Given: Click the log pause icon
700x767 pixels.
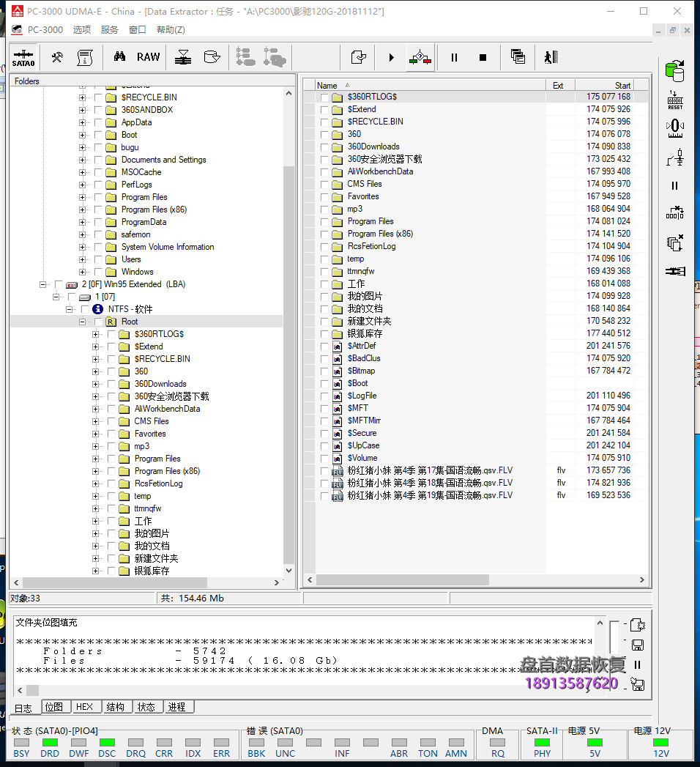Looking at the screenshot, I should click(638, 664).
